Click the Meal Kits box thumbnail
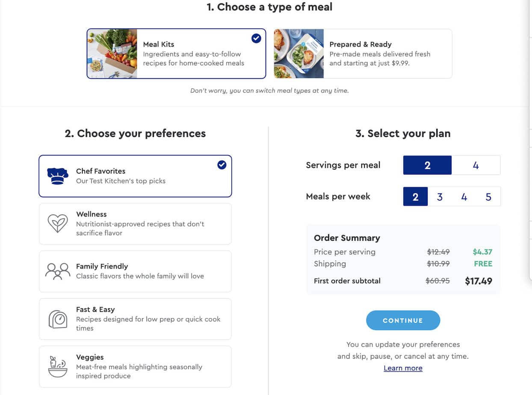 [x=112, y=54]
